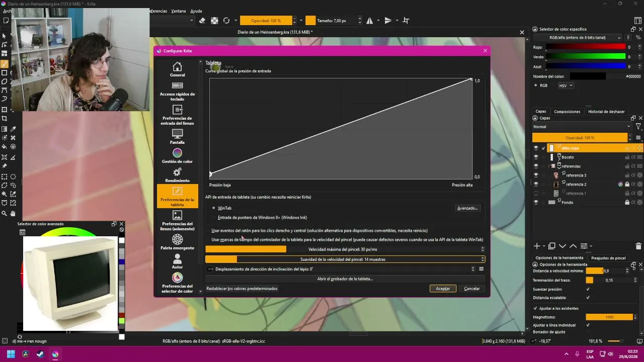The height and width of the screenshot is (362, 644).
Task: Open Accesos rápidos de teclado settings
Action: [x=177, y=91]
